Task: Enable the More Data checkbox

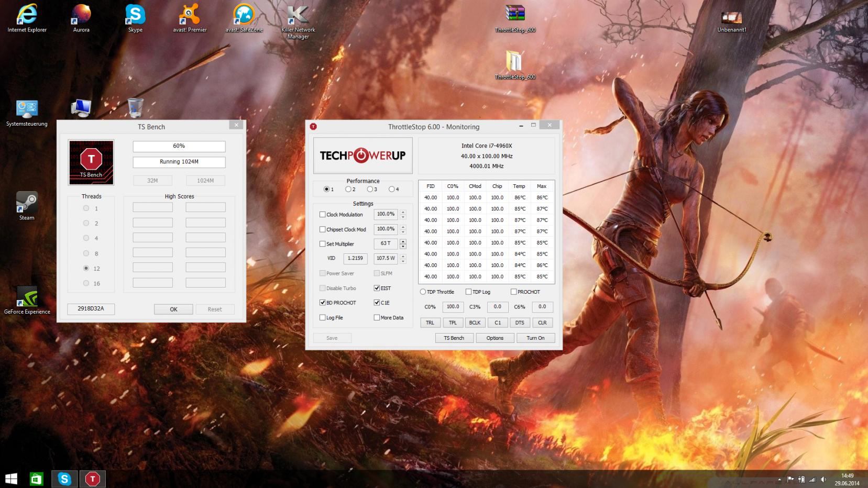Action: coord(377,317)
